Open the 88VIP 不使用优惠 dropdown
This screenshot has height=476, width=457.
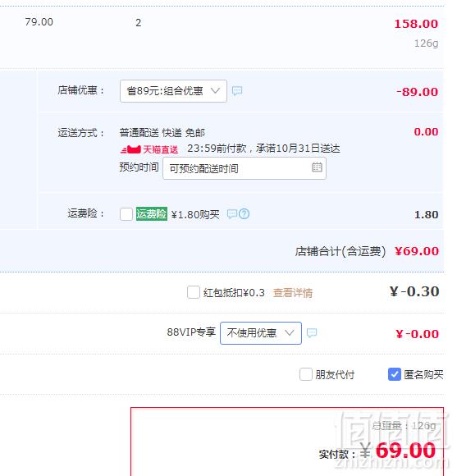(261, 333)
